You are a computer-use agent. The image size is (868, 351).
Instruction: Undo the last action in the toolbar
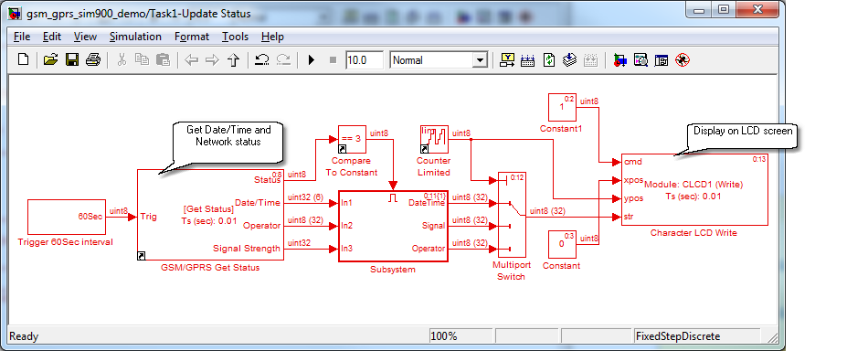click(x=262, y=59)
